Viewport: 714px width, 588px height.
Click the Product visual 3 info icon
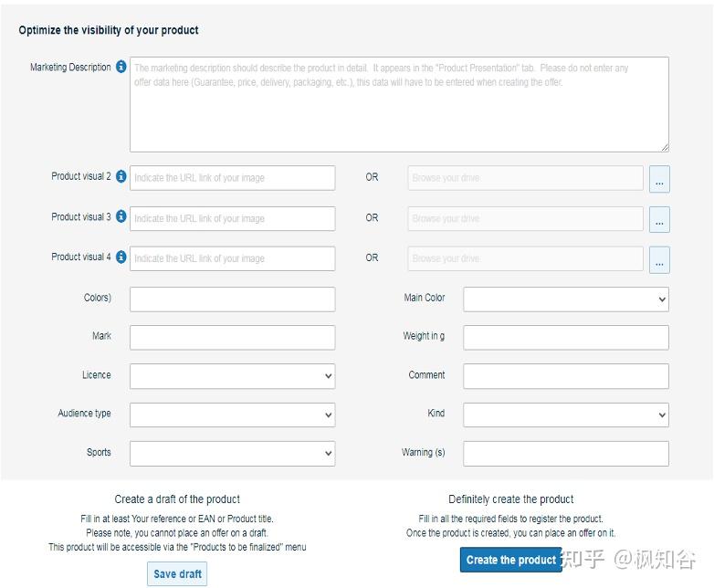pyautogui.click(x=121, y=217)
